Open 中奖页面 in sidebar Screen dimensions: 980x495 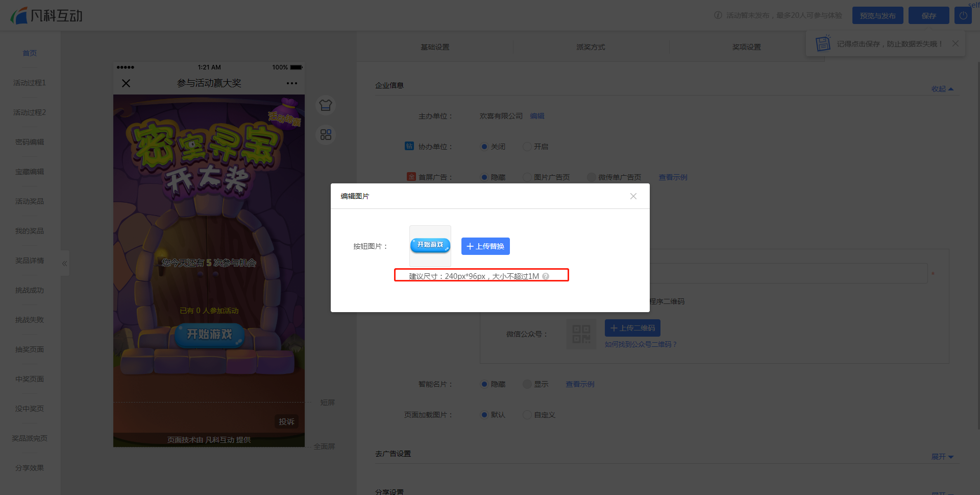[x=30, y=379]
